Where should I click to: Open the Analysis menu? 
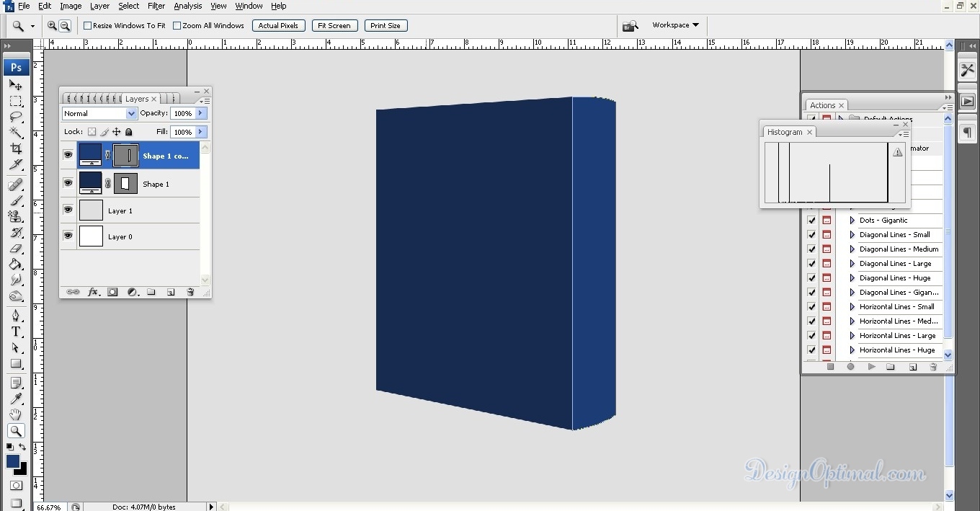[188, 6]
